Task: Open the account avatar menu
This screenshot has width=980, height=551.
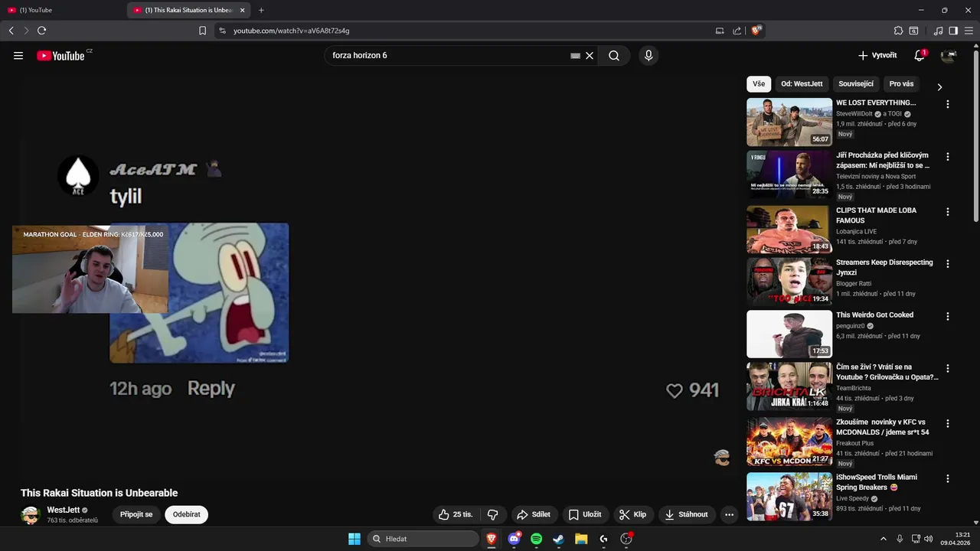Action: [x=949, y=56]
